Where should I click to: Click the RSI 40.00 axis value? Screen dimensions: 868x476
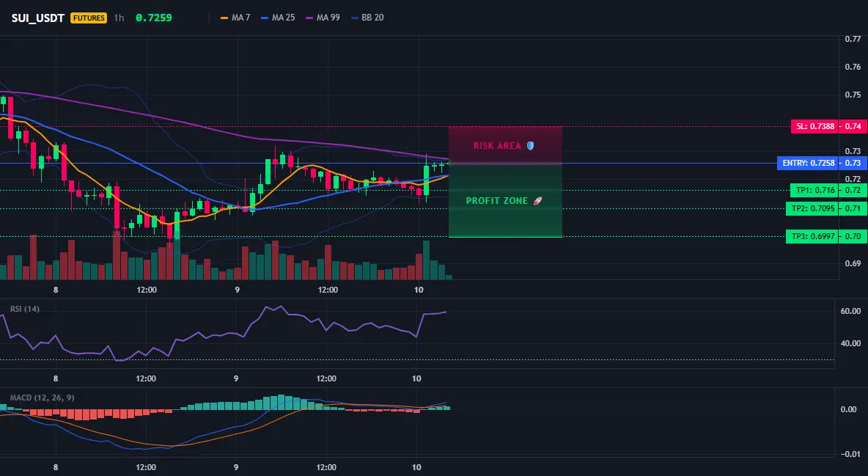tap(851, 343)
